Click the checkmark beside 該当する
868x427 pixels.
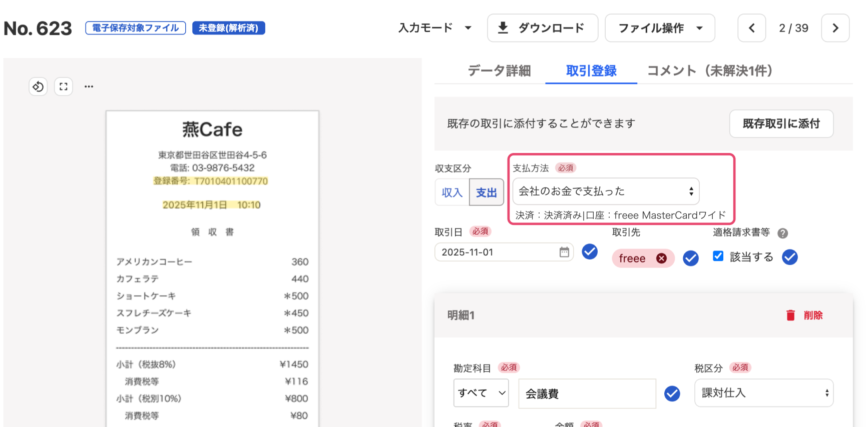pyautogui.click(x=790, y=257)
